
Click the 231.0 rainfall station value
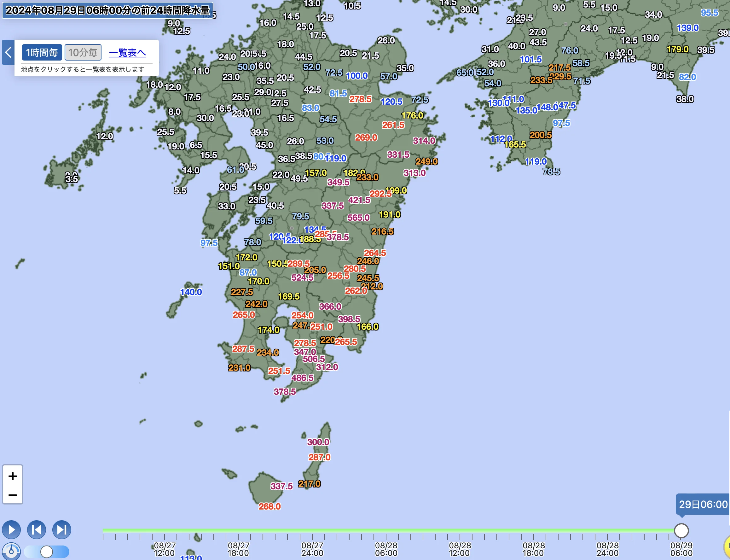pos(239,368)
